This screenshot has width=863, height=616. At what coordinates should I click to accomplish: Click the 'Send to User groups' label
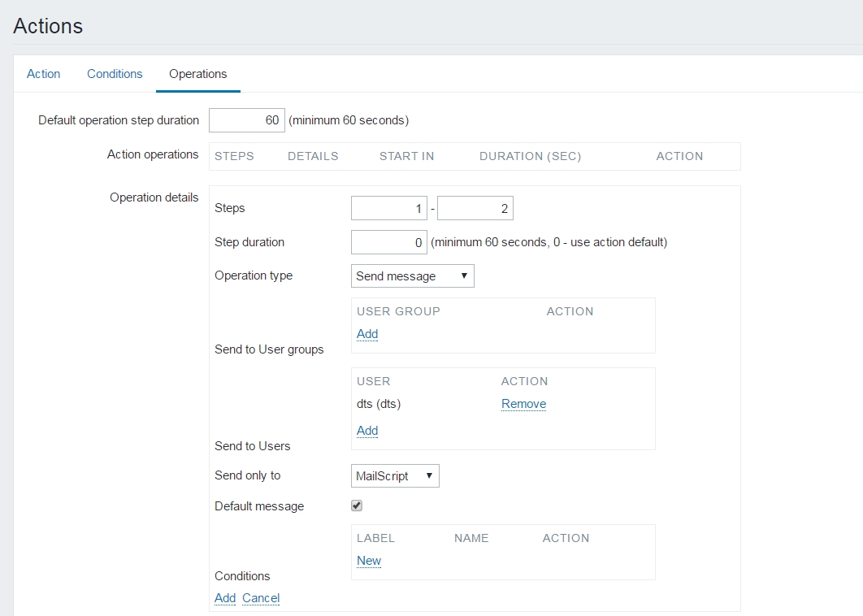pyautogui.click(x=269, y=349)
